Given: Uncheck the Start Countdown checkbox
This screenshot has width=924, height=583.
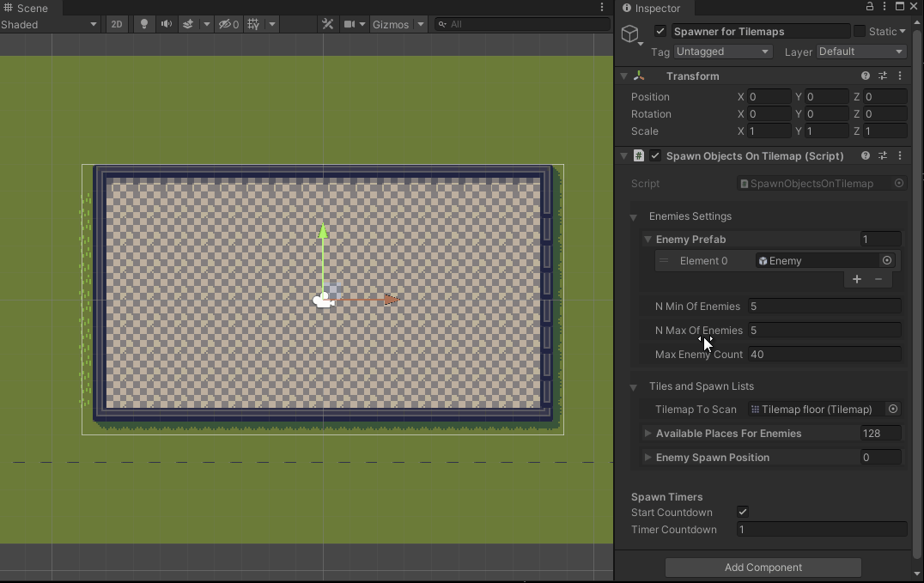Looking at the screenshot, I should (743, 512).
